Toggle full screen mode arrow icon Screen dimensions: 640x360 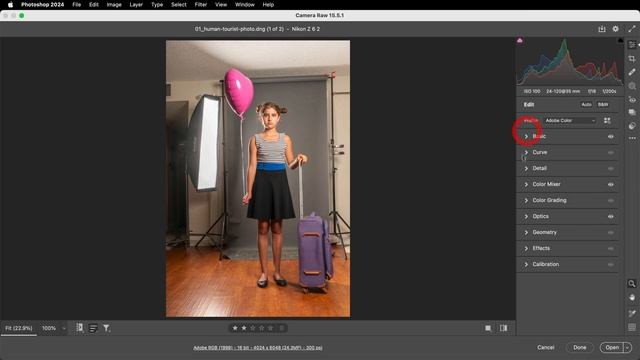pos(632,29)
